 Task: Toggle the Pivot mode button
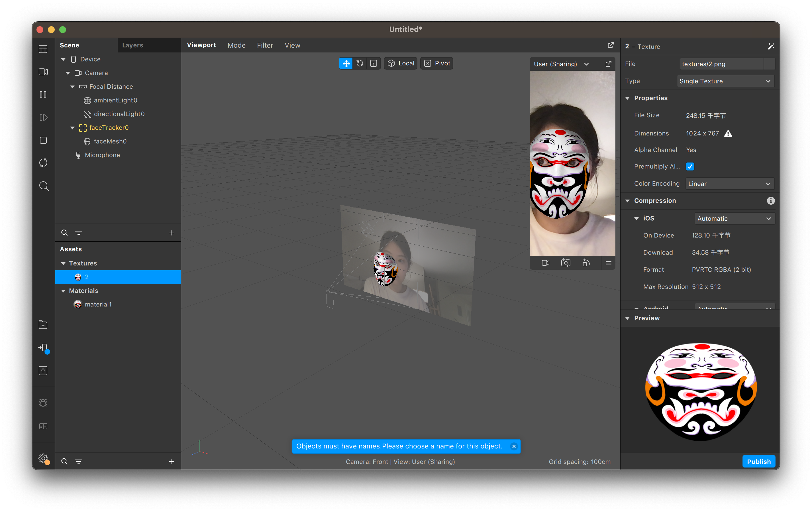click(437, 64)
